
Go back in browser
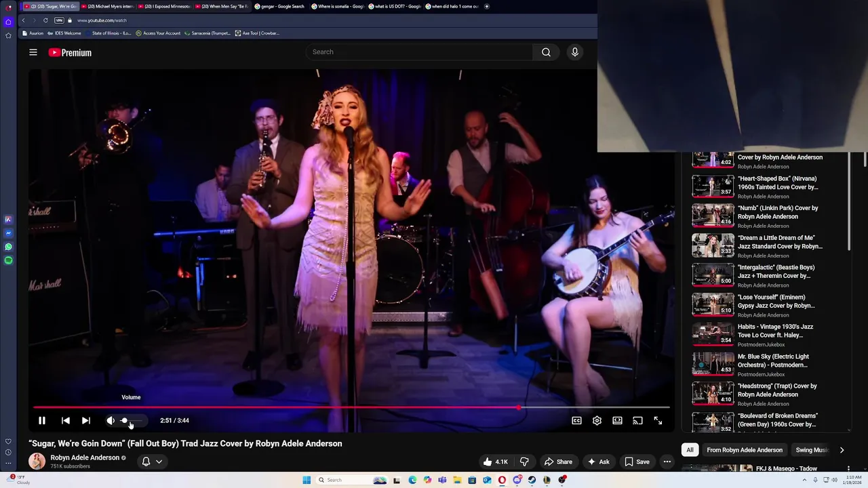[23, 20]
